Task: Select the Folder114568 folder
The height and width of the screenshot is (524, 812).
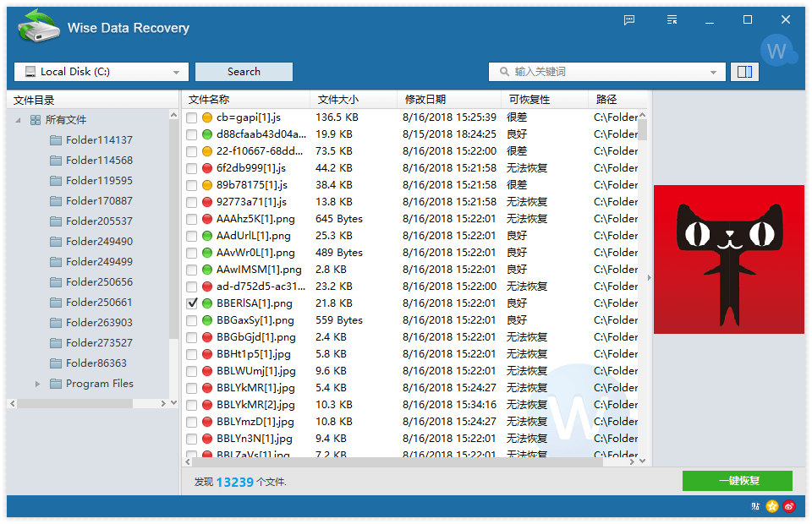Action: pos(91,161)
